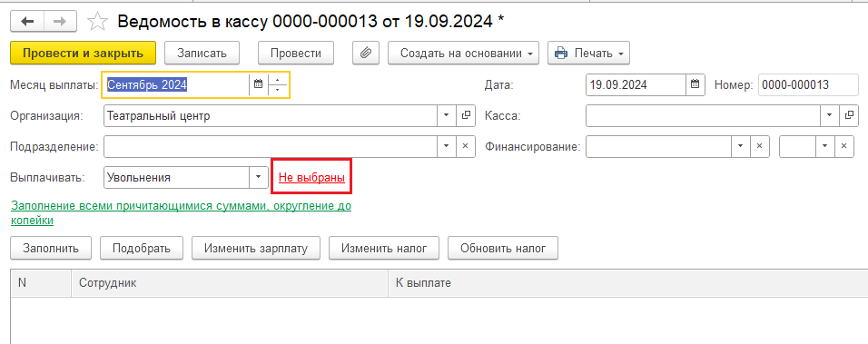Expand the Выплачивать dropdown list
This screenshot has width=868, height=344.
pyautogui.click(x=258, y=178)
